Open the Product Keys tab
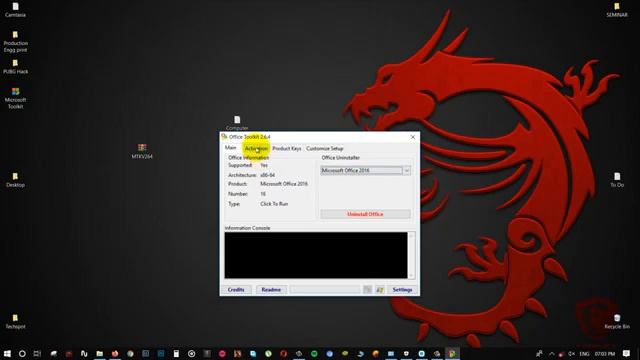Screen dimensions: 640x360 point(287,149)
